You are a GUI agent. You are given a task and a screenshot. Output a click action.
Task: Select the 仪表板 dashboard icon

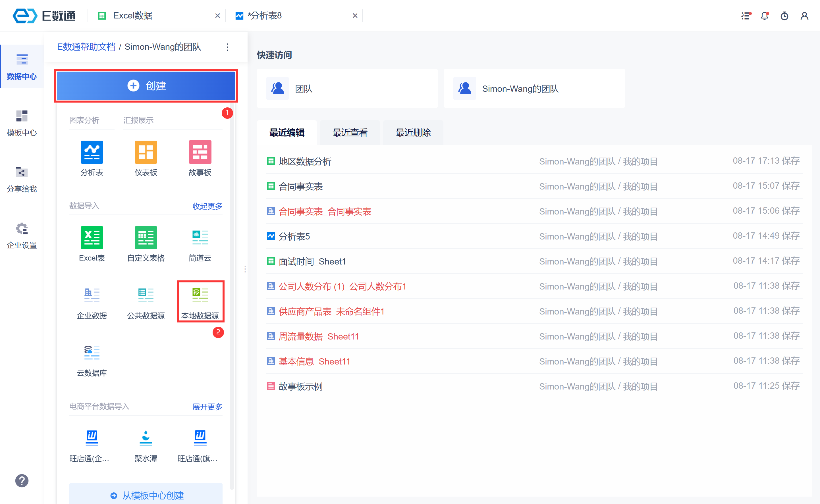click(146, 152)
